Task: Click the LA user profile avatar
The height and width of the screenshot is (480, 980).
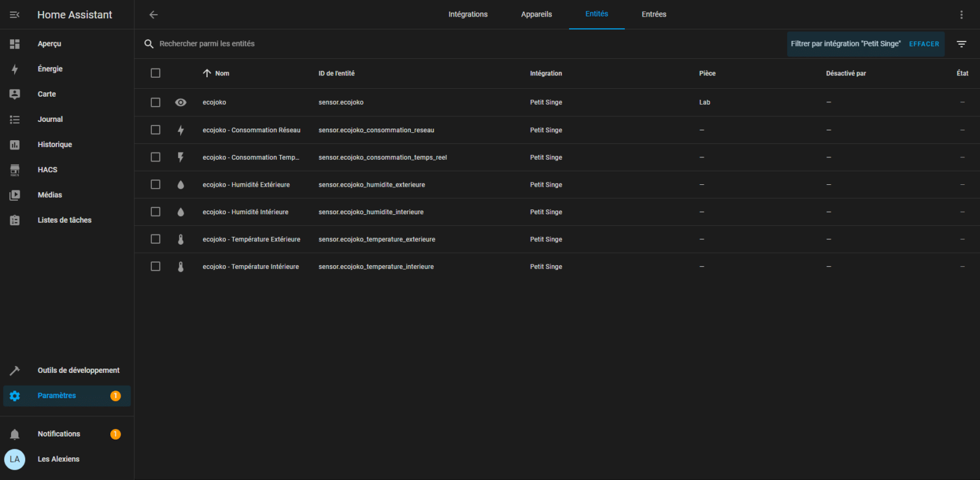Action: (15, 459)
